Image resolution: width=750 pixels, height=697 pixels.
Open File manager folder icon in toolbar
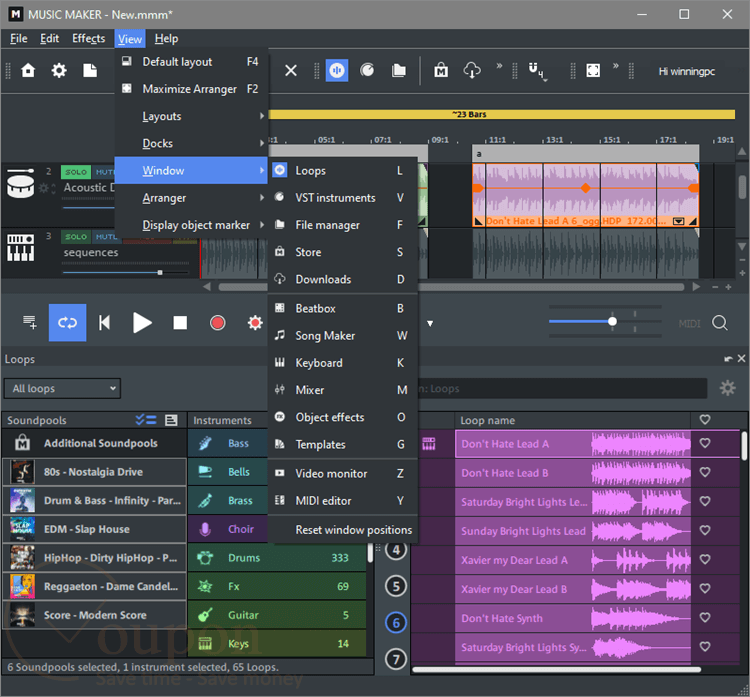pos(399,71)
